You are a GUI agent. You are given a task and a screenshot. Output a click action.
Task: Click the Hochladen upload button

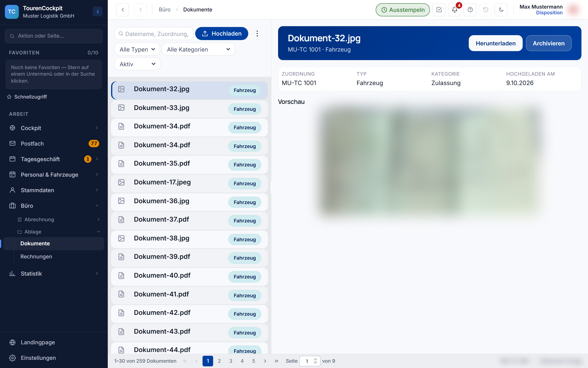click(x=222, y=34)
